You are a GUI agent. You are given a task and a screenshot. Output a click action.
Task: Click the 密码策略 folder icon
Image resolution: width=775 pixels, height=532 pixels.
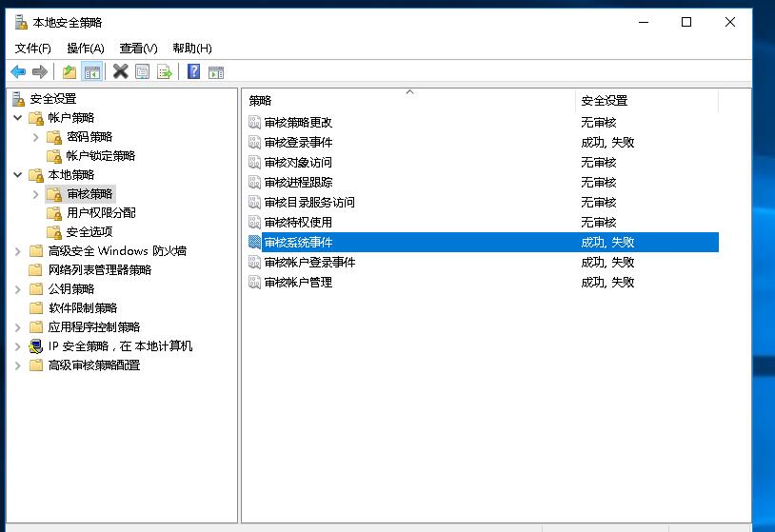(54, 137)
